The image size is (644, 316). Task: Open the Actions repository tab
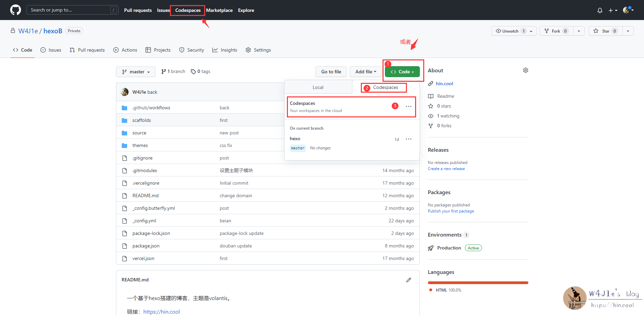[x=125, y=50]
